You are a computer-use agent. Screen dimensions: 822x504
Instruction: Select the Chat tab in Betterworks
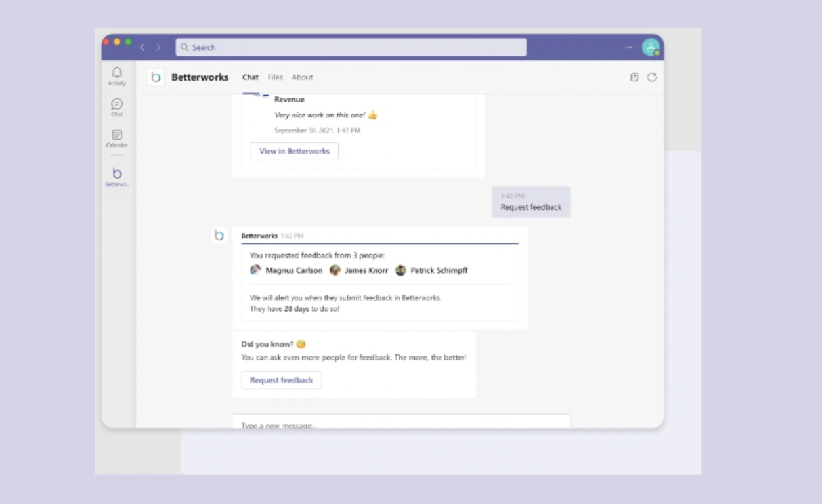[250, 77]
